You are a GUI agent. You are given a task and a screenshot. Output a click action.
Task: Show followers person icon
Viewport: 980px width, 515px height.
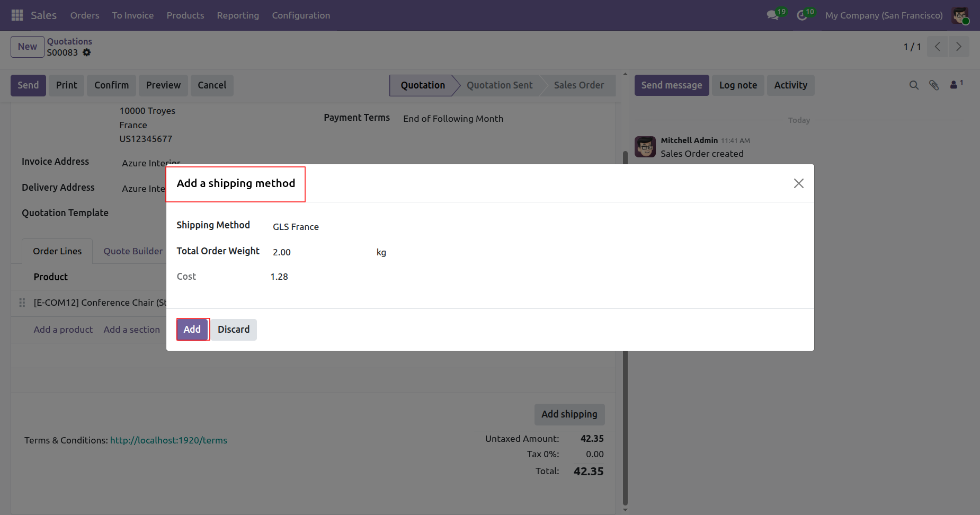coord(954,85)
